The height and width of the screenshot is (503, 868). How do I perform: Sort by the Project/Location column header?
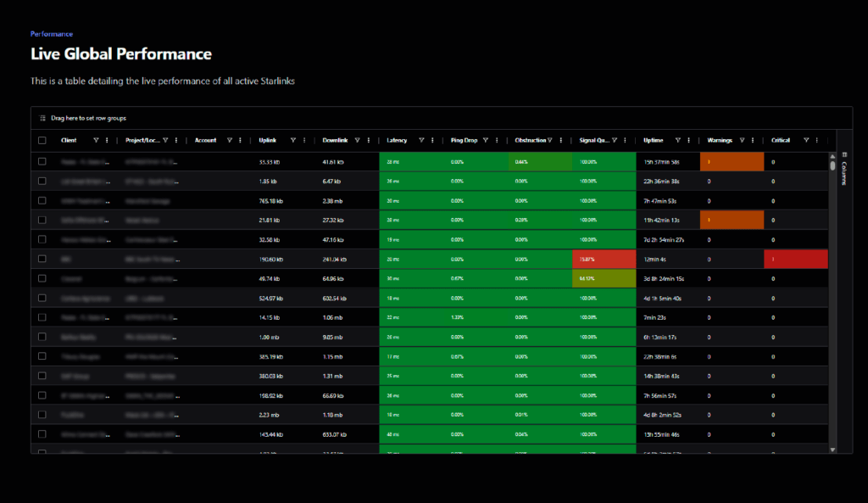point(142,140)
